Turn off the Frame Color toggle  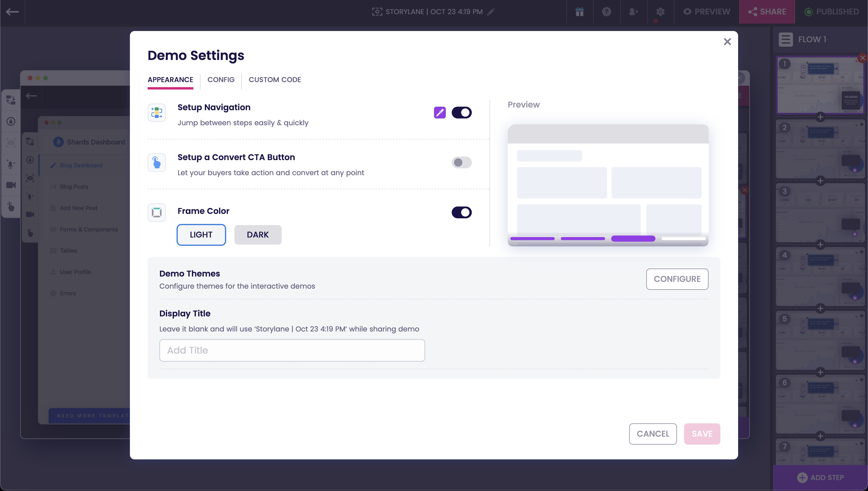(461, 212)
